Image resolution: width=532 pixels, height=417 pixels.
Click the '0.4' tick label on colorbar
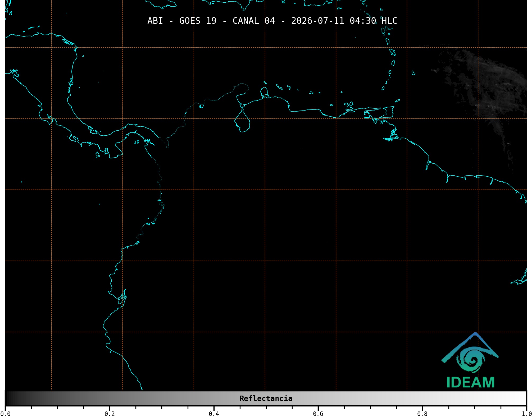(x=214, y=414)
